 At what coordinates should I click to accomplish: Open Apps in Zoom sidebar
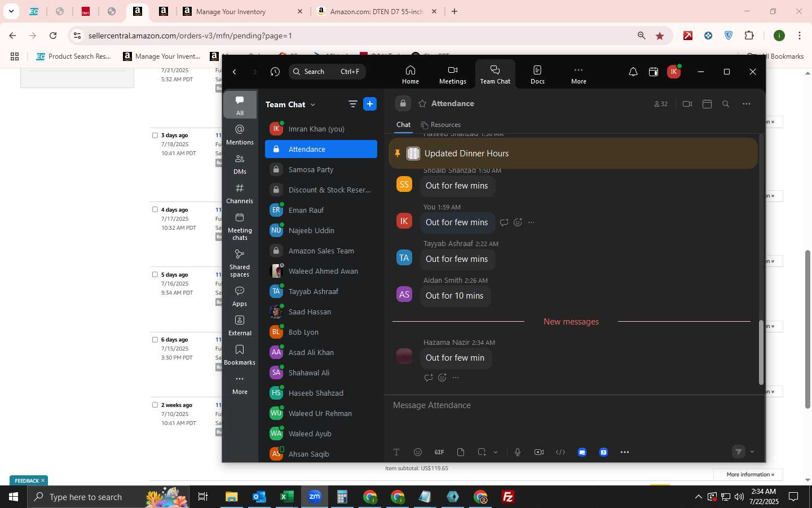click(x=240, y=296)
